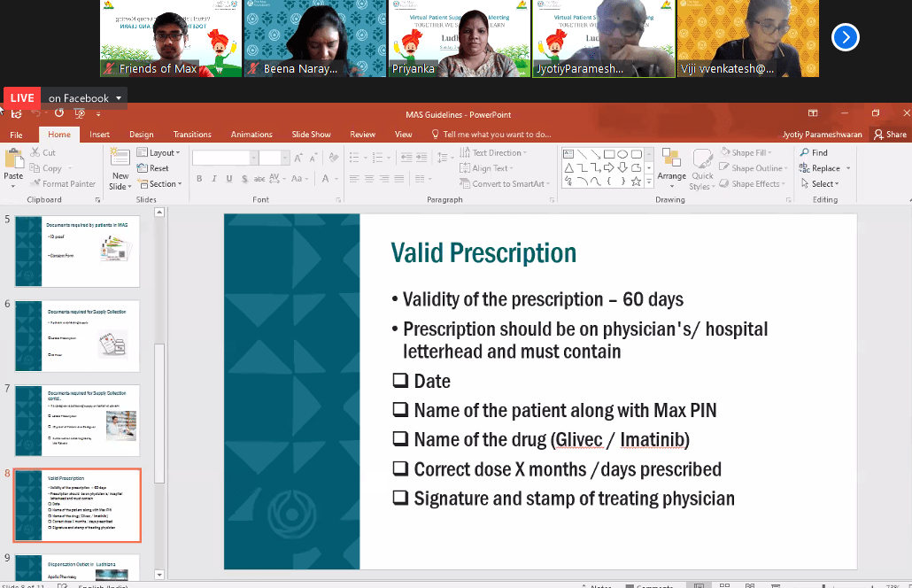Click the Arrange button
The image size is (912, 588).
pos(672,167)
